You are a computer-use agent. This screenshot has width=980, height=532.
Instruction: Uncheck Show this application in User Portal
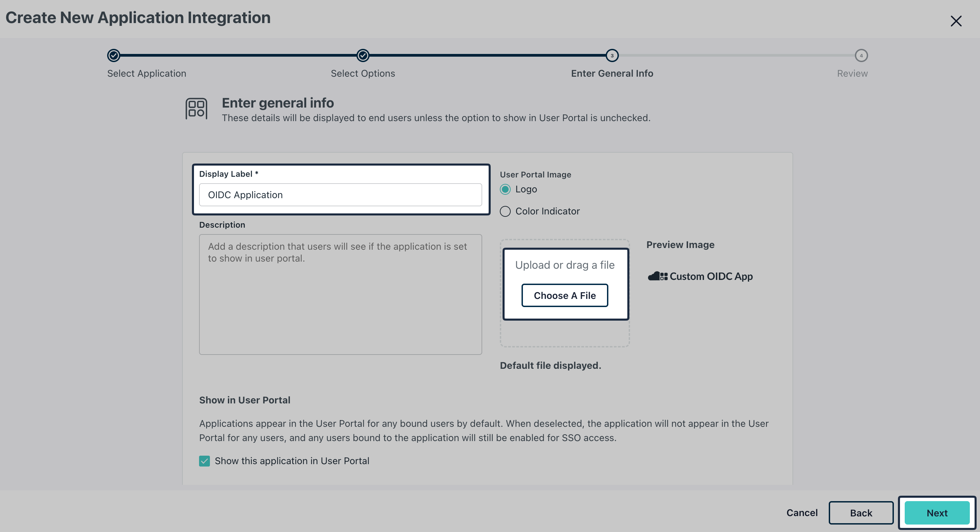tap(204, 461)
